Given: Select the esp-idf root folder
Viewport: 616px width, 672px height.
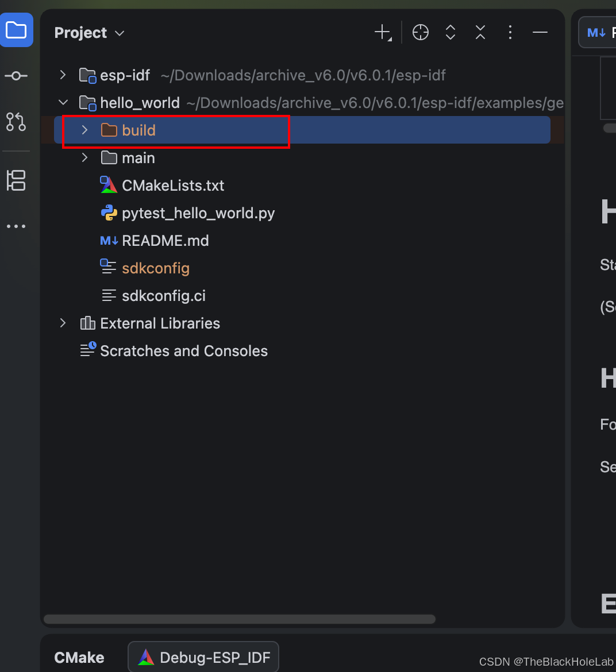Looking at the screenshot, I should pos(125,75).
